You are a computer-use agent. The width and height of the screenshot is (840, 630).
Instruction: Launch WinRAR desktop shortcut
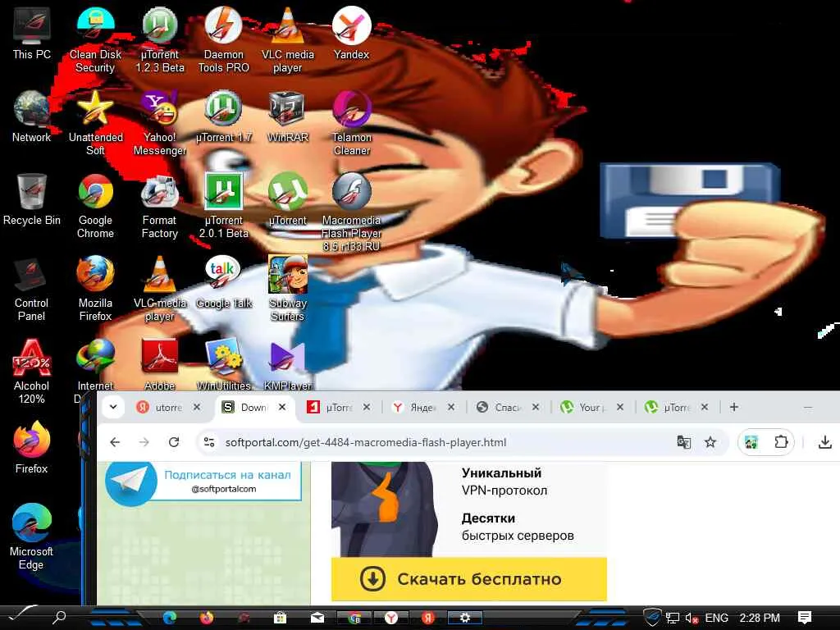(288, 116)
